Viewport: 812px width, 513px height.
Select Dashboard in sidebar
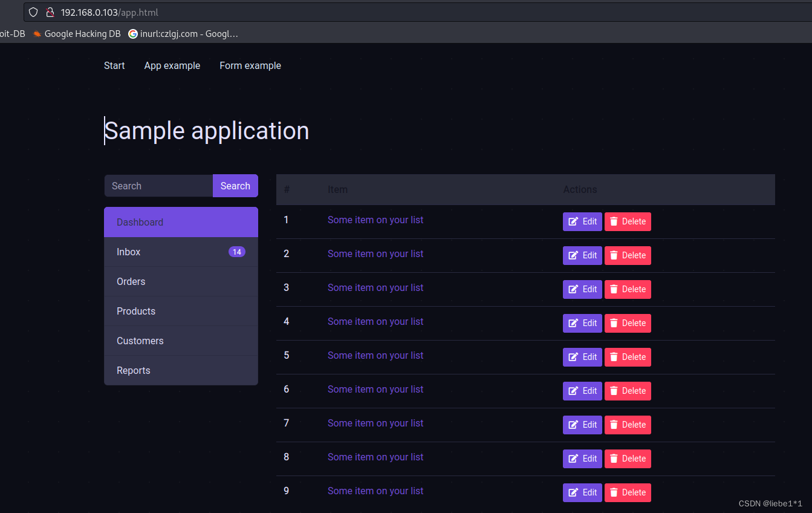click(x=181, y=222)
